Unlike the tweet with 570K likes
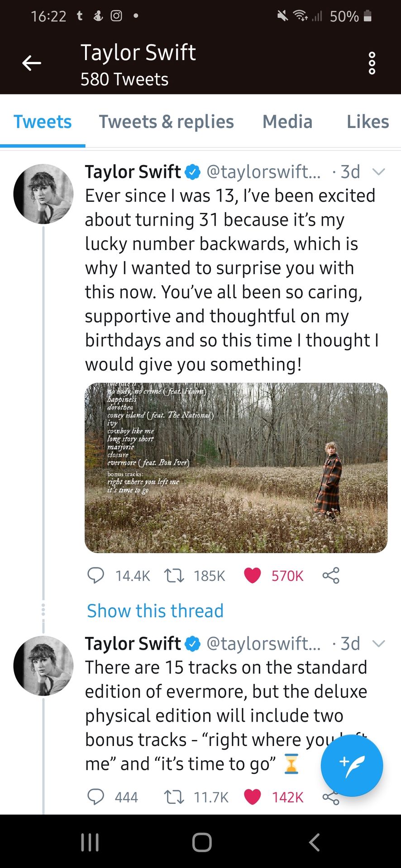The height and width of the screenshot is (868, 401). tap(252, 576)
